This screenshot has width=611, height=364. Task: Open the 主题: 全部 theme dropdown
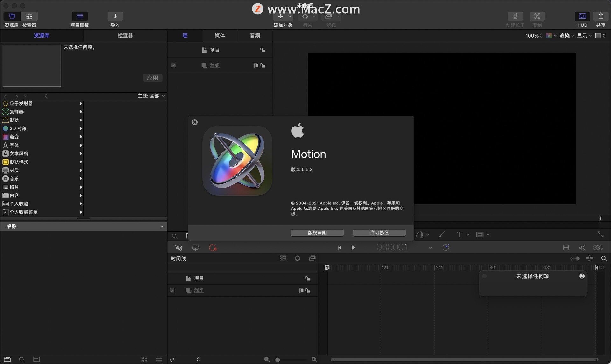pos(151,96)
